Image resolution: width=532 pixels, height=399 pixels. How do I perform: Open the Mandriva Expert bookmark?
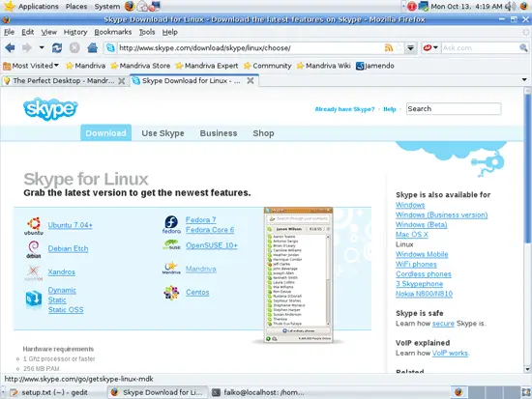click(x=207, y=66)
